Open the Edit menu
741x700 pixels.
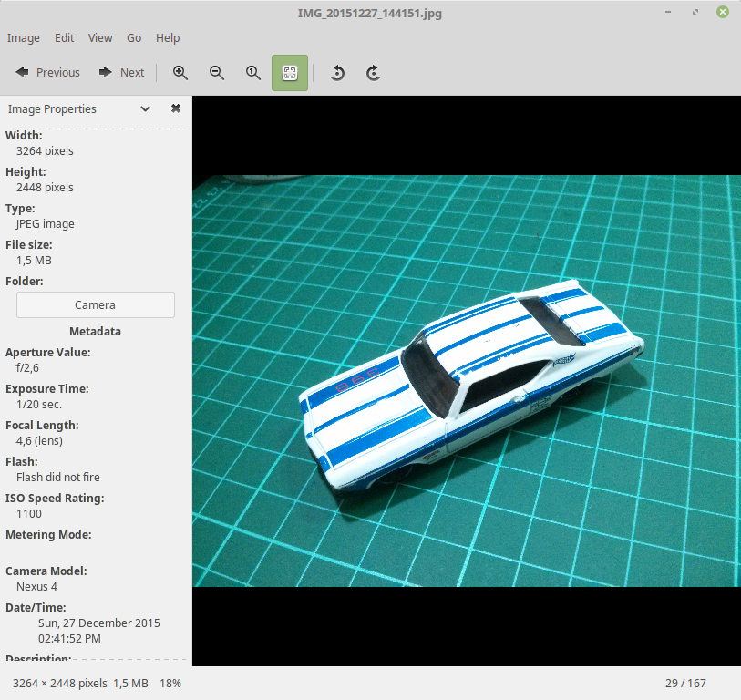[64, 38]
